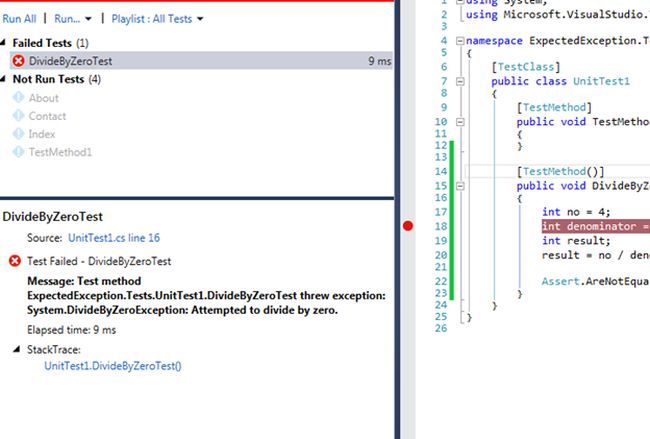Click the highlighted 'int denominator' code on line 18
Image resolution: width=650 pixels, height=439 pixels.
click(596, 226)
